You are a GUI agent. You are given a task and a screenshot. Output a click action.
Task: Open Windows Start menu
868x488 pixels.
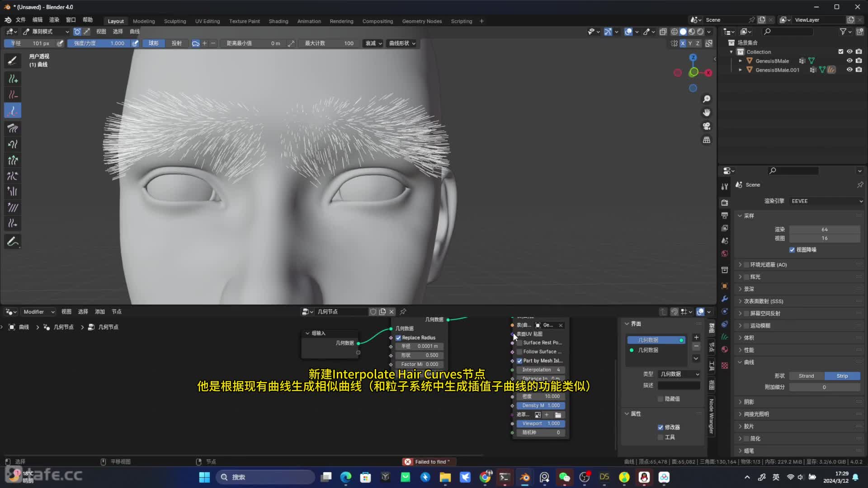click(204, 477)
